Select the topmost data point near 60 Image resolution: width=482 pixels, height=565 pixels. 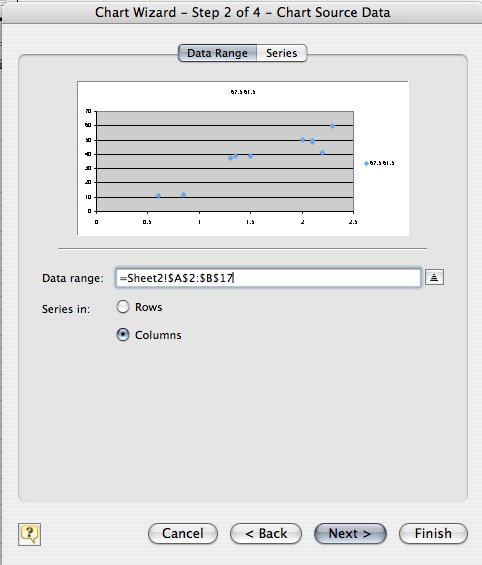pos(332,126)
